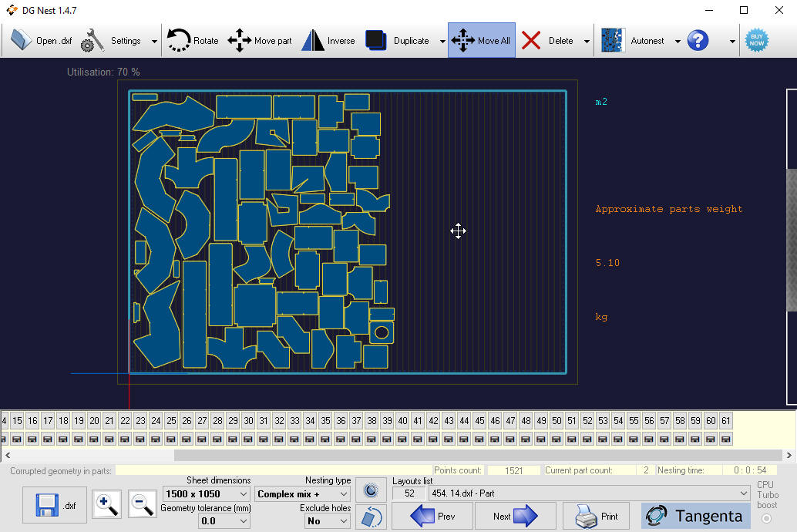Zoom in on the nesting layout

(106, 504)
